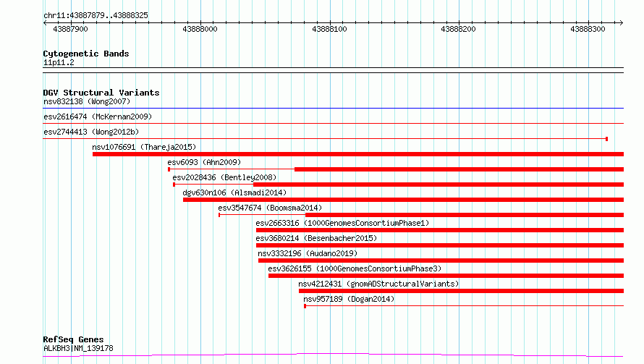Image resolution: width=644 pixels, height=364 pixels.
Task: Click the left arrow of the coordinate ruler
Action: tap(45, 22)
